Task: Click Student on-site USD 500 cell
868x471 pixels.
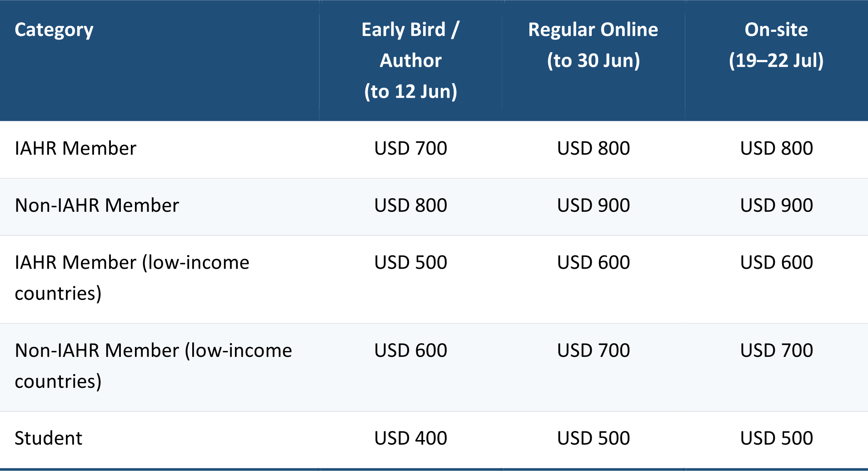Action: 776,438
